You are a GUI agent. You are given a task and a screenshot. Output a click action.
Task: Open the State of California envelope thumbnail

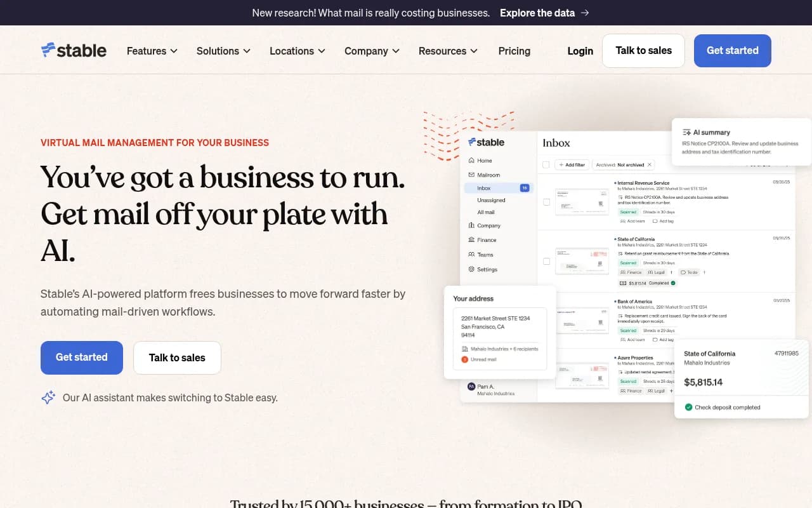coord(582,260)
